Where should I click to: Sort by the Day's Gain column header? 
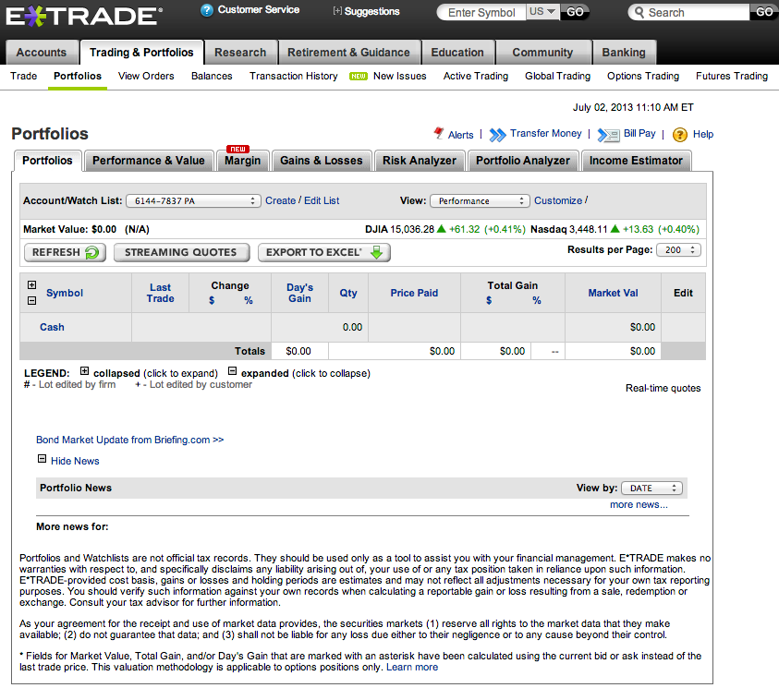coord(300,294)
